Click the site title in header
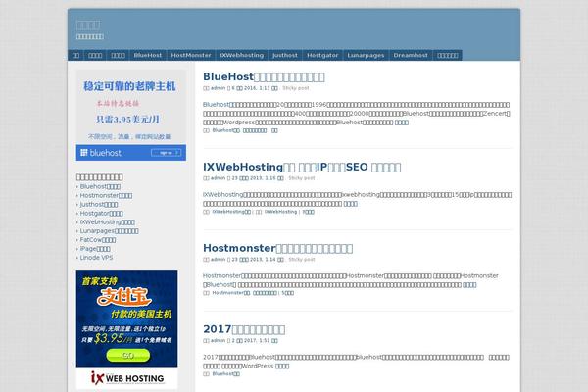588x392 pixels. tap(88, 25)
